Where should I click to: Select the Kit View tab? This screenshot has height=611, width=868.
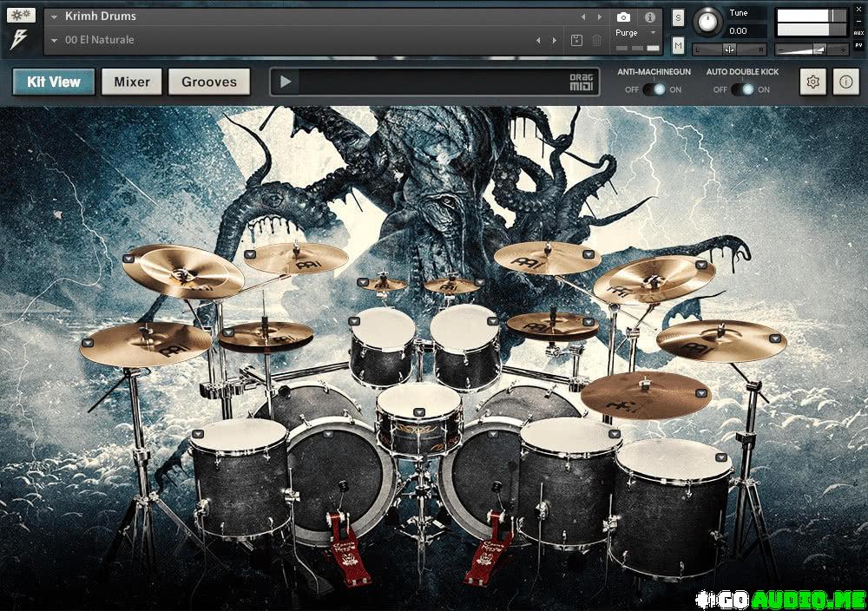tap(54, 82)
